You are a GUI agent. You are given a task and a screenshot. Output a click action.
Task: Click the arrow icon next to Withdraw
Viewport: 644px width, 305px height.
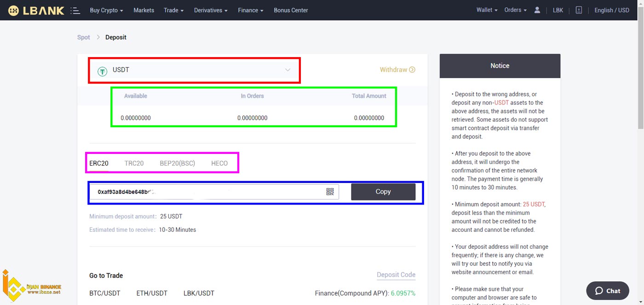coord(412,70)
